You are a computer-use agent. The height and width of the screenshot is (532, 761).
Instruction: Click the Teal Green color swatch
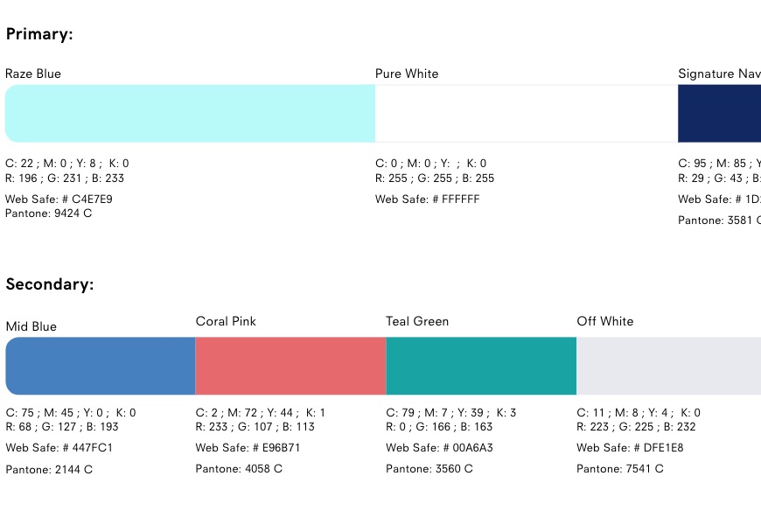tap(481, 366)
